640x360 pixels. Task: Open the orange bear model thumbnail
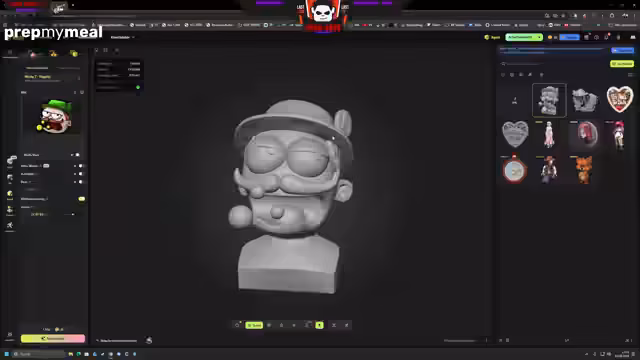[x=584, y=169]
